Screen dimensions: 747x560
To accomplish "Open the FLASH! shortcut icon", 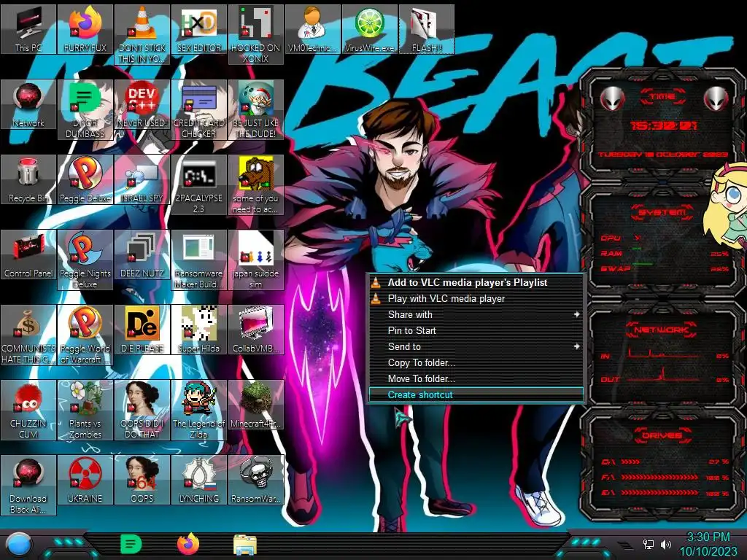I will coord(426,29).
